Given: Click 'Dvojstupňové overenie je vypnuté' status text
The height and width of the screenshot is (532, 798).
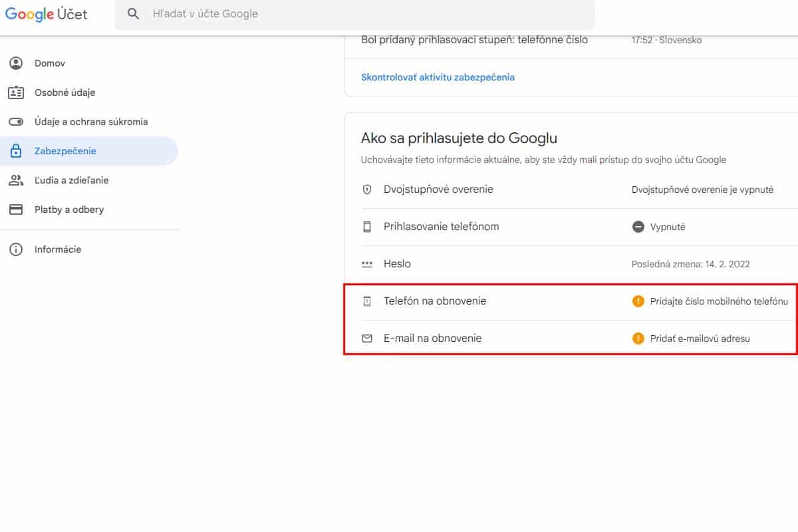Looking at the screenshot, I should [x=702, y=190].
